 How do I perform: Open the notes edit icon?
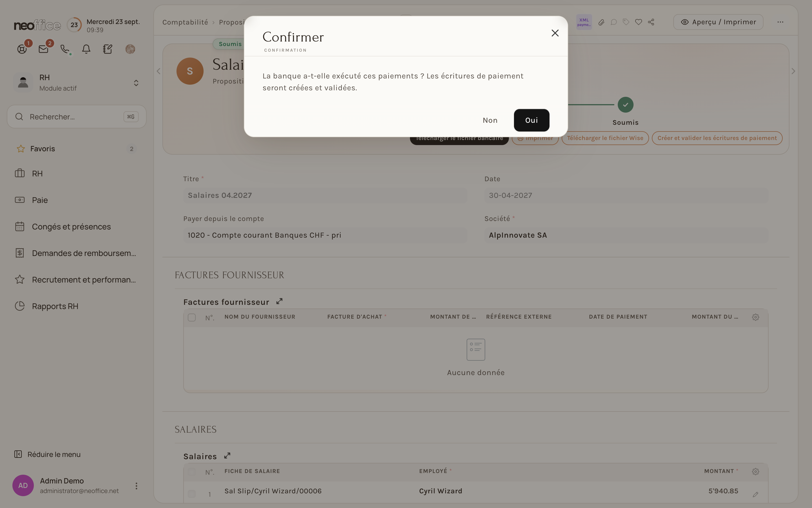pos(107,49)
